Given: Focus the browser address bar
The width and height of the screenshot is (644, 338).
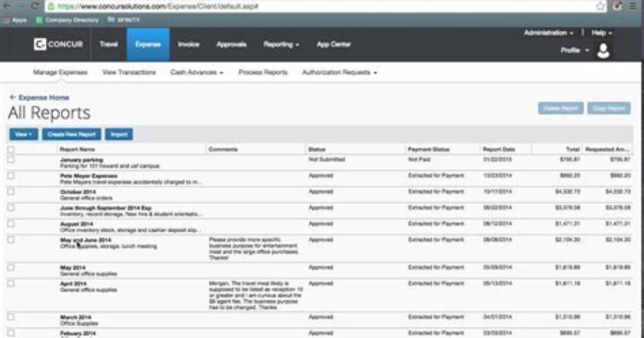Looking at the screenshot, I should (x=320, y=6).
